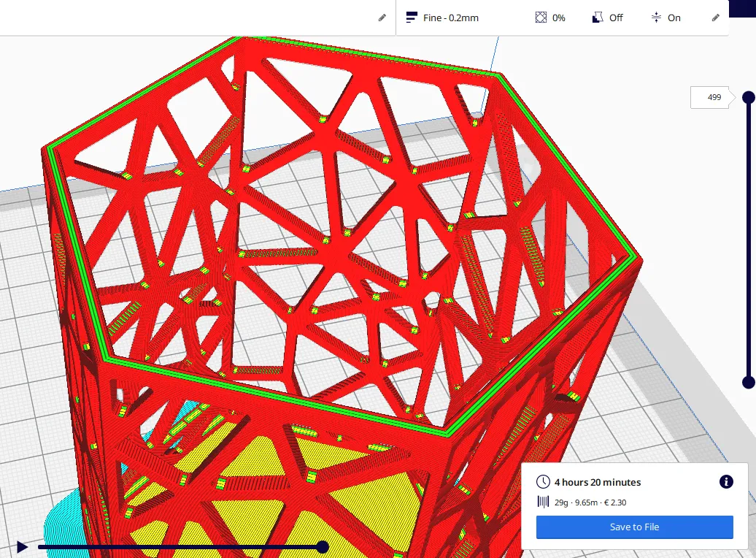
Task: Open the print time info icon
Action: click(x=726, y=481)
